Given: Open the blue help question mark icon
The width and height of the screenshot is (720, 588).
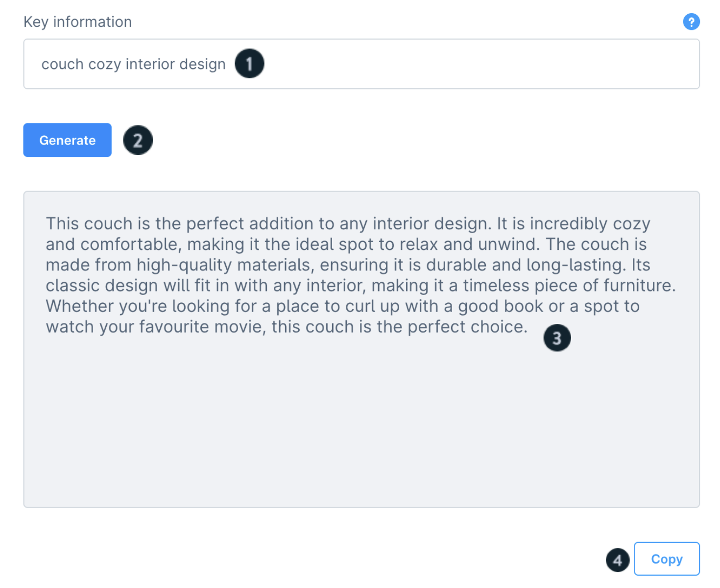Looking at the screenshot, I should 691,22.
